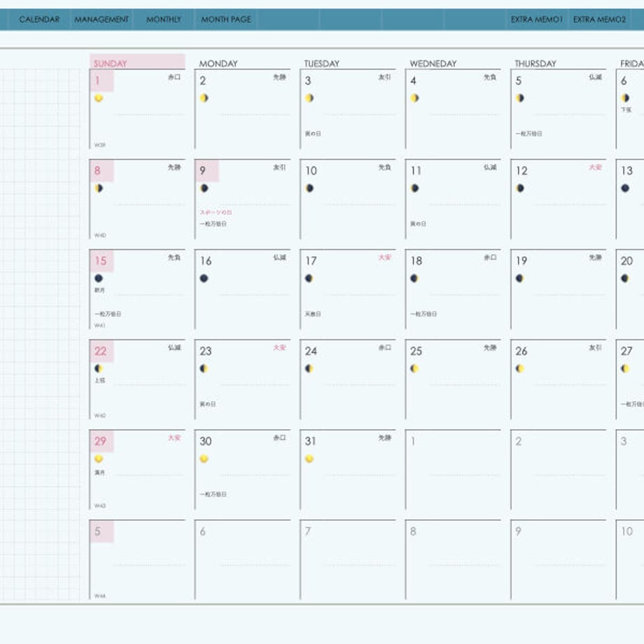Click the moon phase icon on the 10th
Image resolution: width=644 pixels, height=644 pixels.
click(x=309, y=188)
